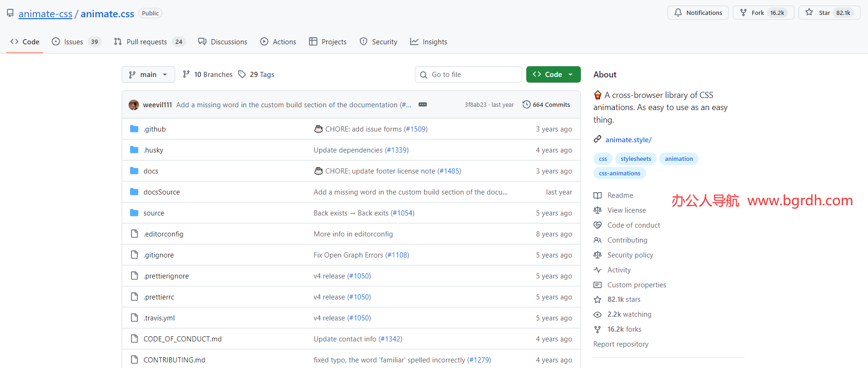The height and width of the screenshot is (368, 868).
Task: Open pull request #1485 link
Action: click(x=449, y=171)
